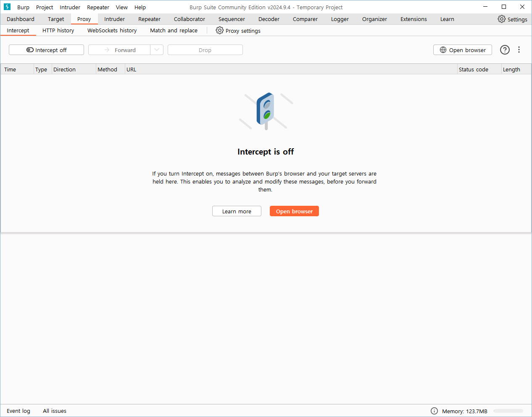Click Open browser in the toolbar

[x=463, y=50]
